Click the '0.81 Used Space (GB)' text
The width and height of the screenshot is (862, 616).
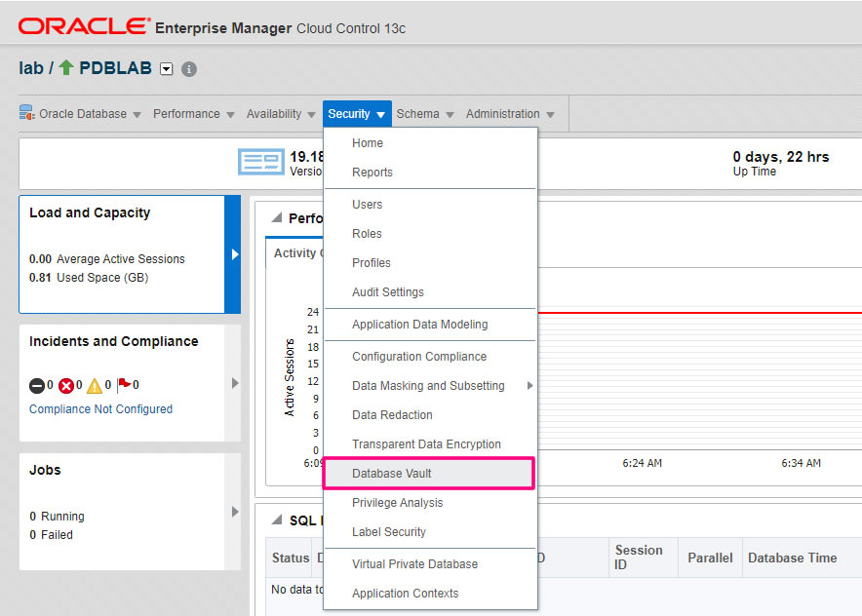tap(89, 278)
